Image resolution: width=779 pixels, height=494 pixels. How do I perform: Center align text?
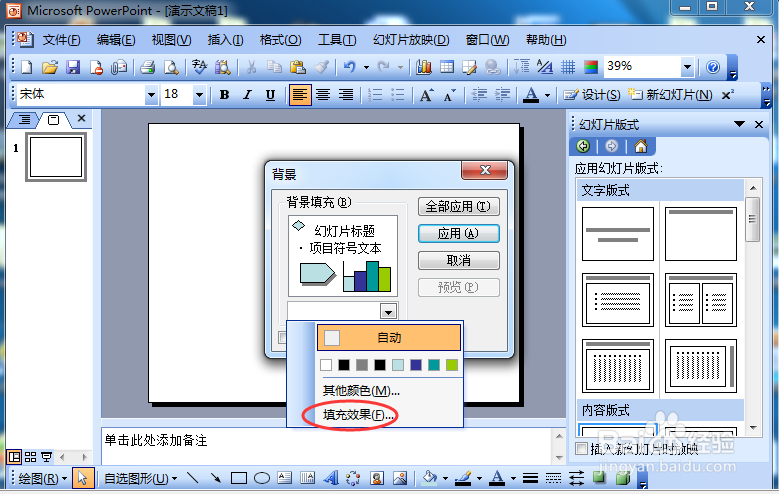[x=323, y=94]
